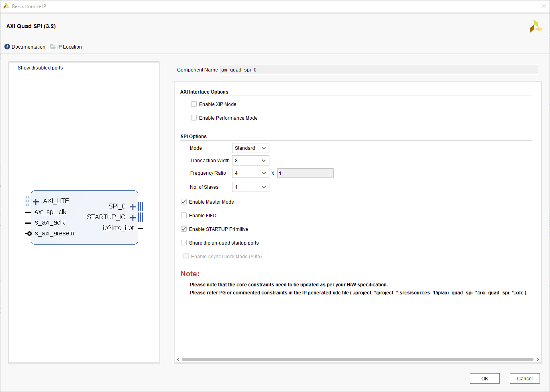Expand the AXI_LITE interface plus icon
550x392 pixels.
click(x=36, y=202)
